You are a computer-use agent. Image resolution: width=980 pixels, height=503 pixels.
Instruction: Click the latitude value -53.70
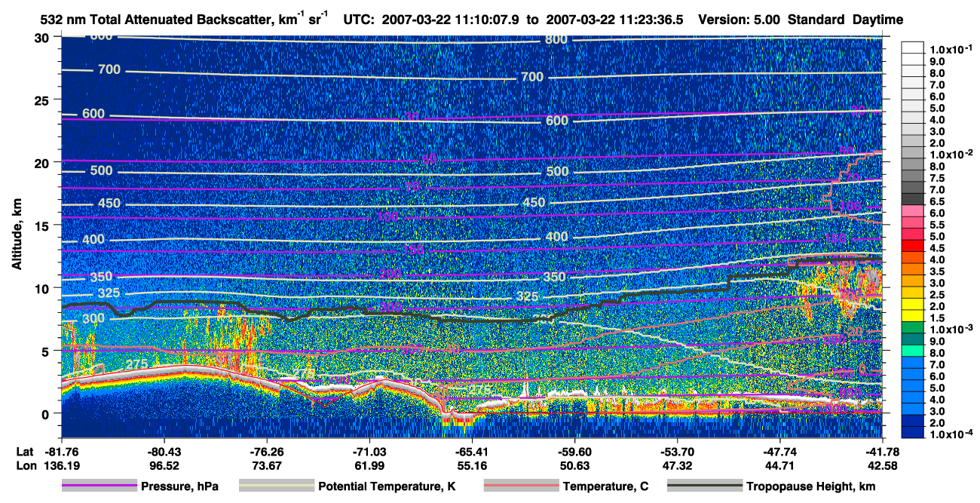(676, 452)
